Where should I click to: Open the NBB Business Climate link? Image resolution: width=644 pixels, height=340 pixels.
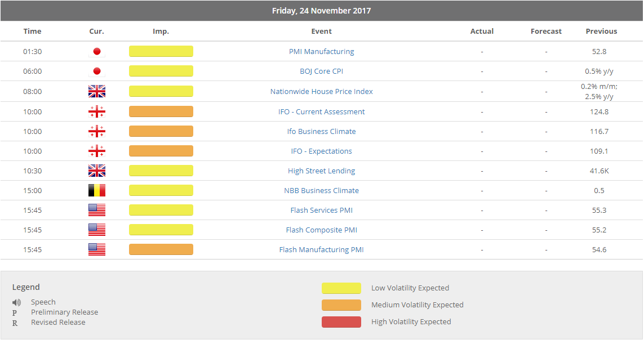pyautogui.click(x=321, y=191)
